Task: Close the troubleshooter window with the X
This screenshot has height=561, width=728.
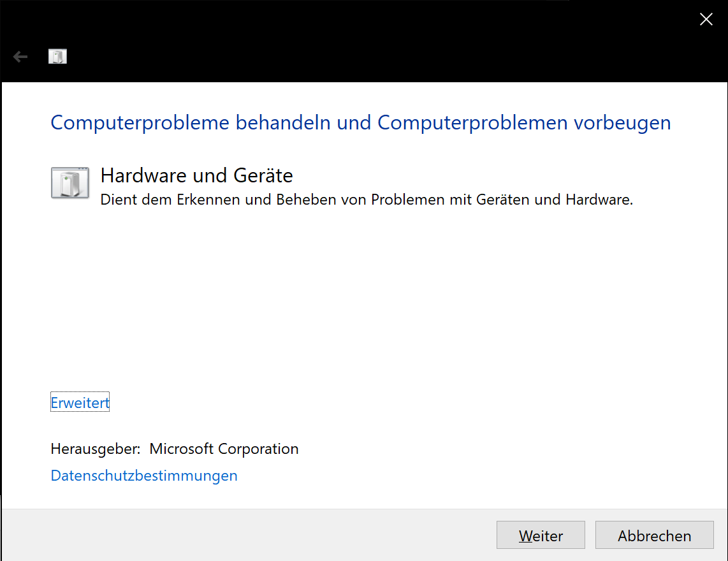Action: click(x=706, y=20)
